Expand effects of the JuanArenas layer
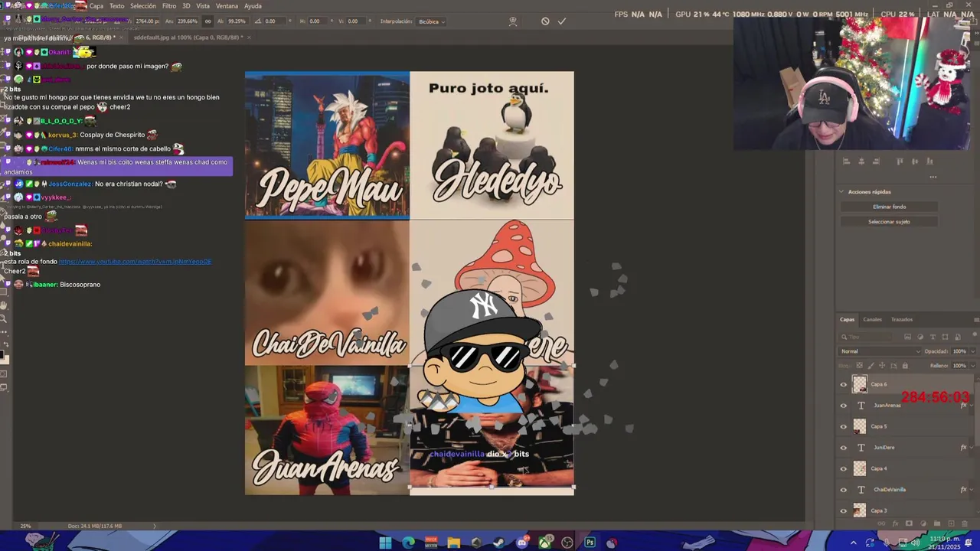This screenshot has width=980, height=551. coord(972,406)
